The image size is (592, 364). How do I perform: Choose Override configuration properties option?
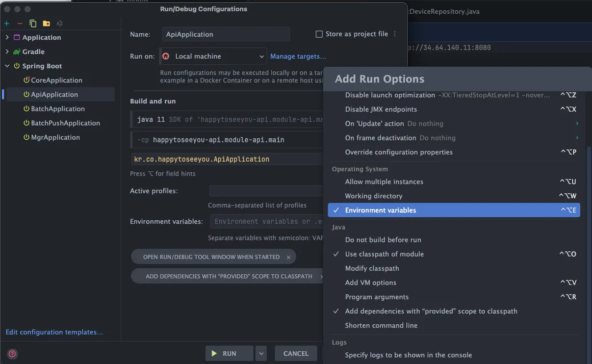(454, 152)
